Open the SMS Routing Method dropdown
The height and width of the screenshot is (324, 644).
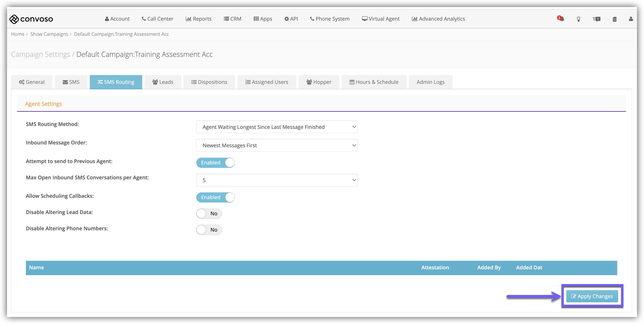pos(277,127)
